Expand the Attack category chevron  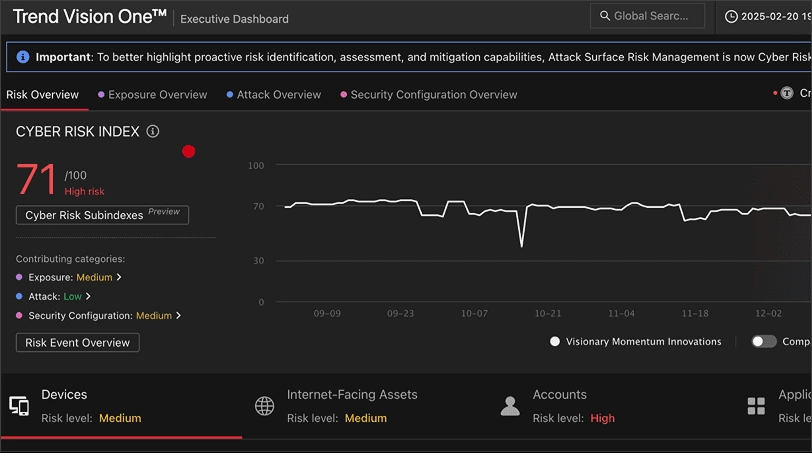pos(88,296)
